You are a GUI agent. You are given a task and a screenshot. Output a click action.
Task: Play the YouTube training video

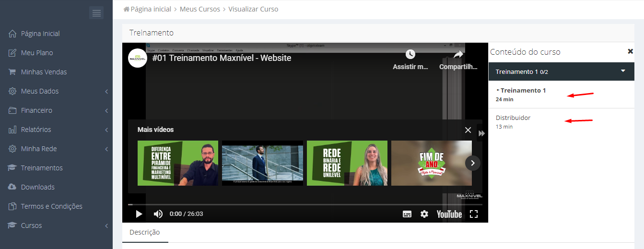coord(139,214)
